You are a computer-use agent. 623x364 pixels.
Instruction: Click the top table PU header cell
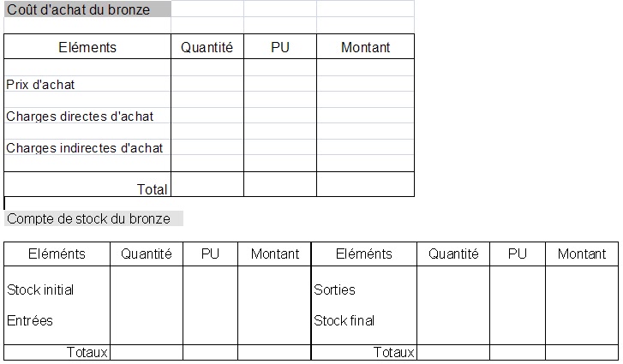(x=279, y=47)
